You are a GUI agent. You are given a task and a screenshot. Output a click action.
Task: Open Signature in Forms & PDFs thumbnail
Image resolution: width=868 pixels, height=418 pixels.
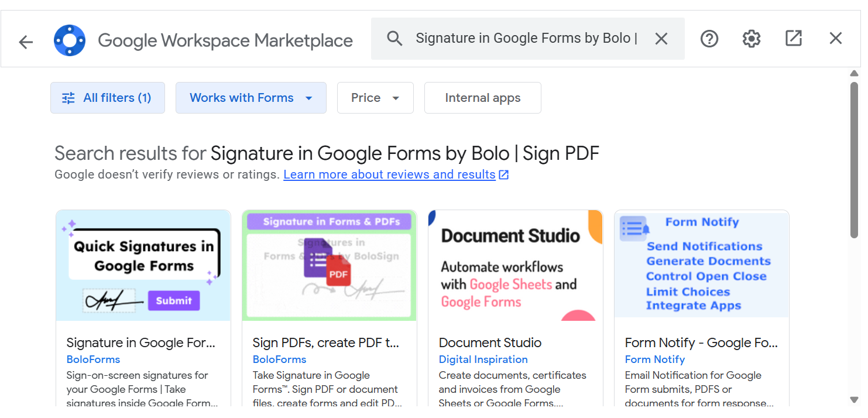click(330, 266)
